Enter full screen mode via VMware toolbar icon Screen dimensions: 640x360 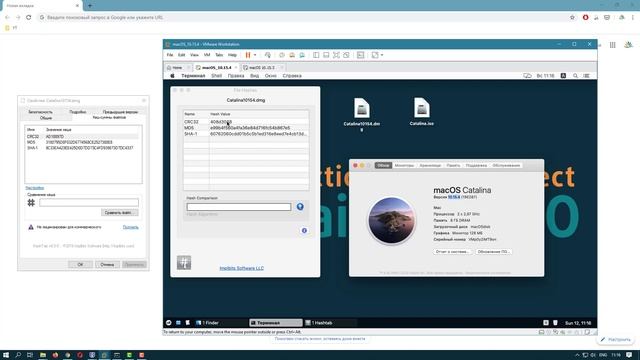click(336, 55)
